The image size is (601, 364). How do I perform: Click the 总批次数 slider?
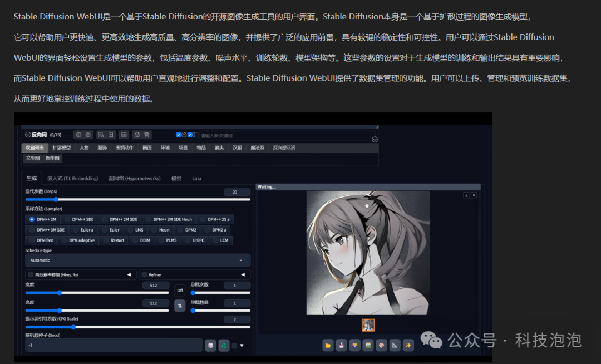coord(220,292)
